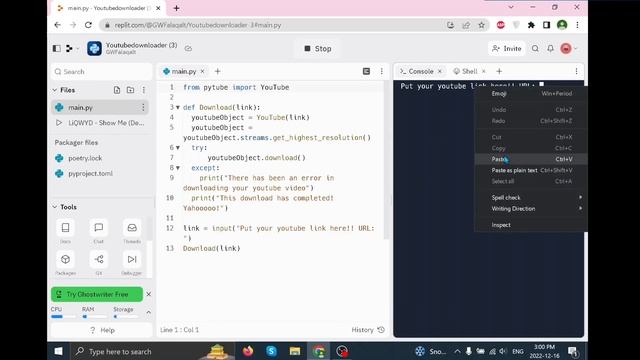Invite collaborators to the repl
This screenshot has height=360, width=640.
point(507,49)
